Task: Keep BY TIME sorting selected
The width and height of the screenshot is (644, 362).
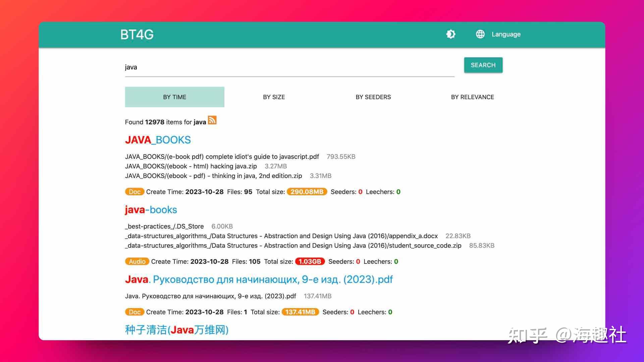Action: click(174, 97)
